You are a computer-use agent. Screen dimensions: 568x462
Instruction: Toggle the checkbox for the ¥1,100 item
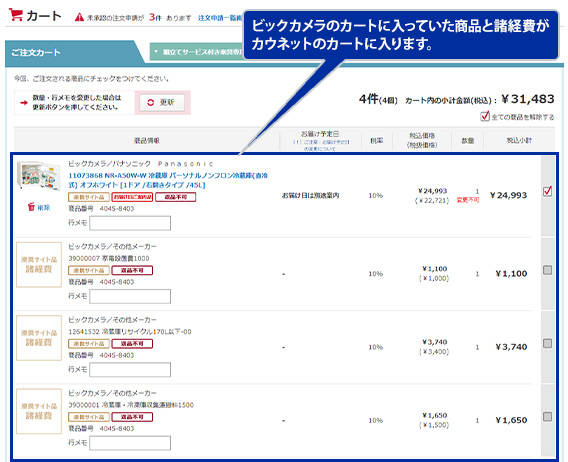pyautogui.click(x=547, y=270)
